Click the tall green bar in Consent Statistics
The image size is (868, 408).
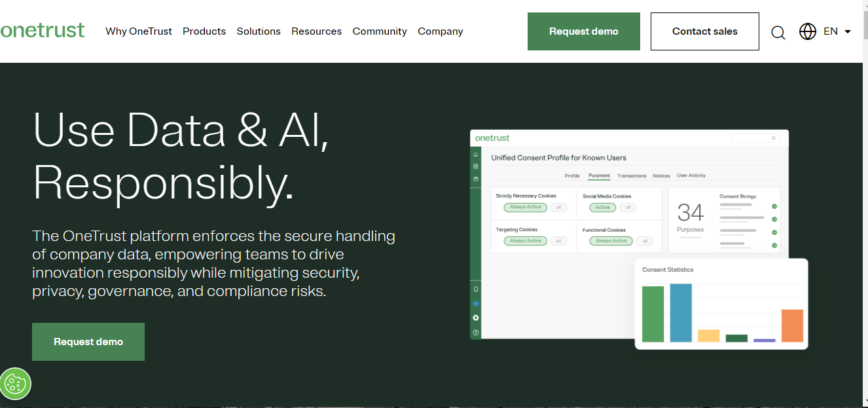point(653,314)
